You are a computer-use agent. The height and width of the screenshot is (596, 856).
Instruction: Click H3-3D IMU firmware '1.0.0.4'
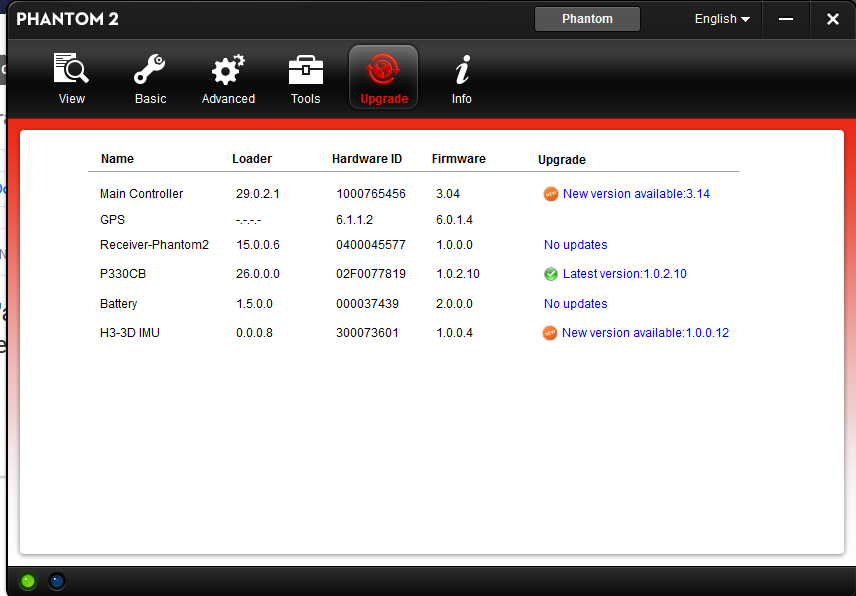(454, 333)
